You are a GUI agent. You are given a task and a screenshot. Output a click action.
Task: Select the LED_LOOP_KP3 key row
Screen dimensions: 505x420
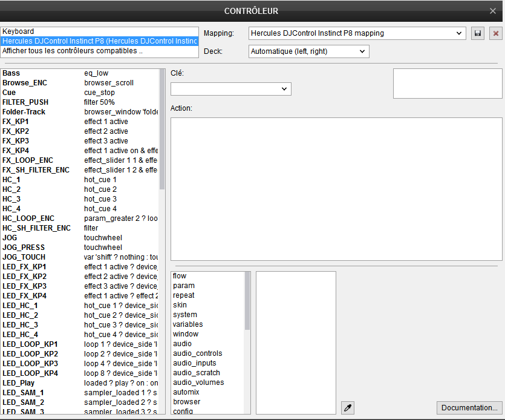(80, 363)
